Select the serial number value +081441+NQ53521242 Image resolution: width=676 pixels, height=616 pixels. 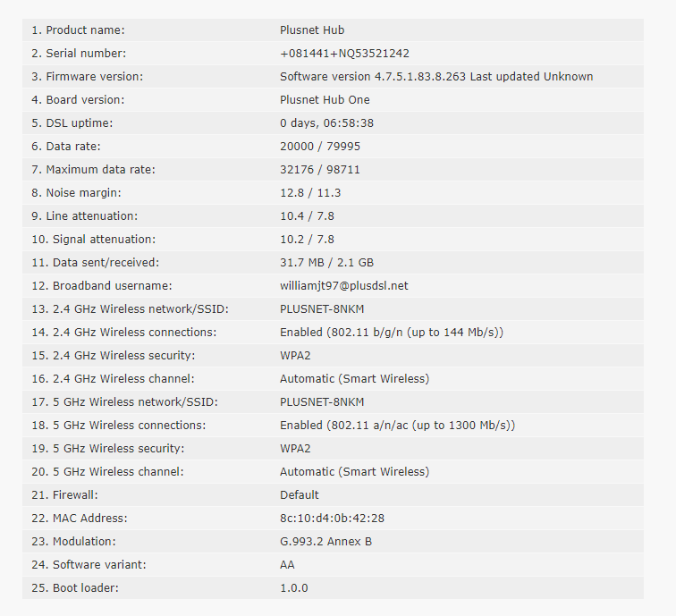coord(344,54)
